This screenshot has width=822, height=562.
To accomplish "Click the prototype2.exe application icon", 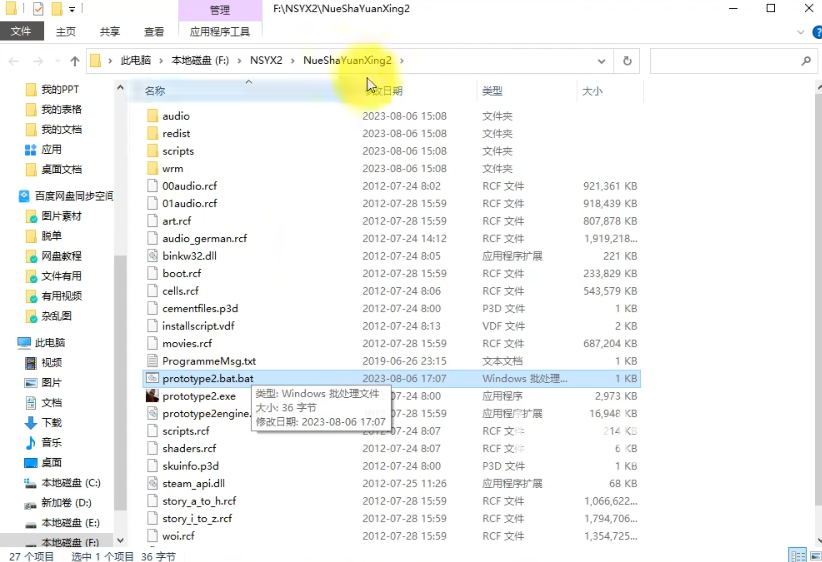I will click(x=152, y=396).
